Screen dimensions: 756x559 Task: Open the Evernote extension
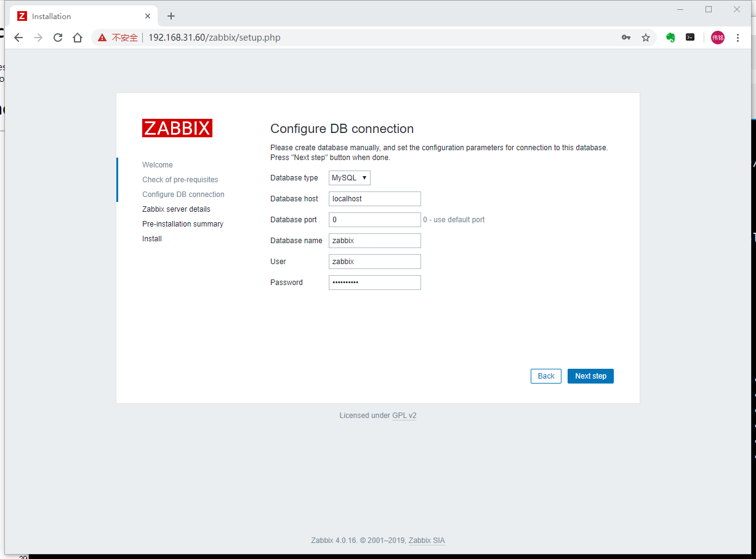tap(670, 38)
